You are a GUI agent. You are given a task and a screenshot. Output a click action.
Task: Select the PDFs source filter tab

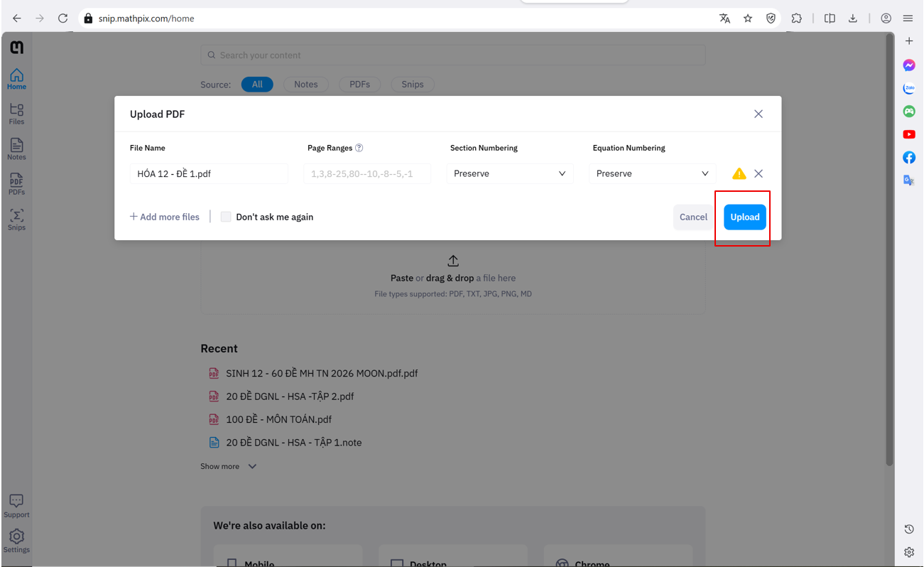coord(359,84)
